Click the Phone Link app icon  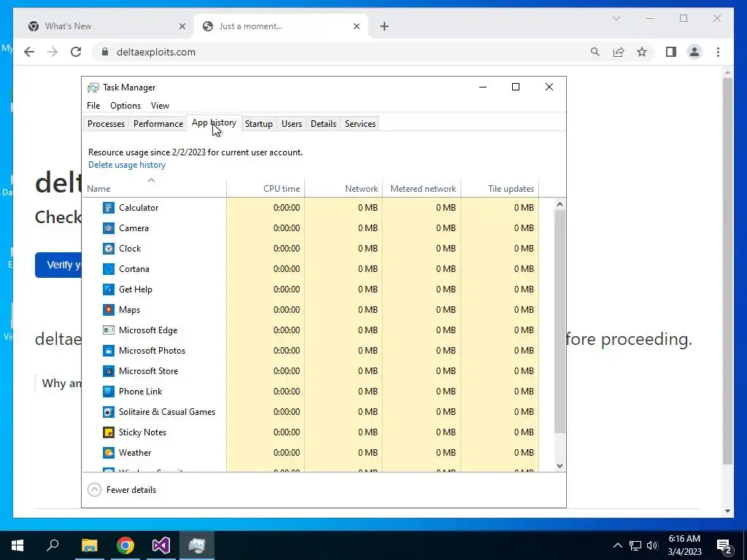109,392
